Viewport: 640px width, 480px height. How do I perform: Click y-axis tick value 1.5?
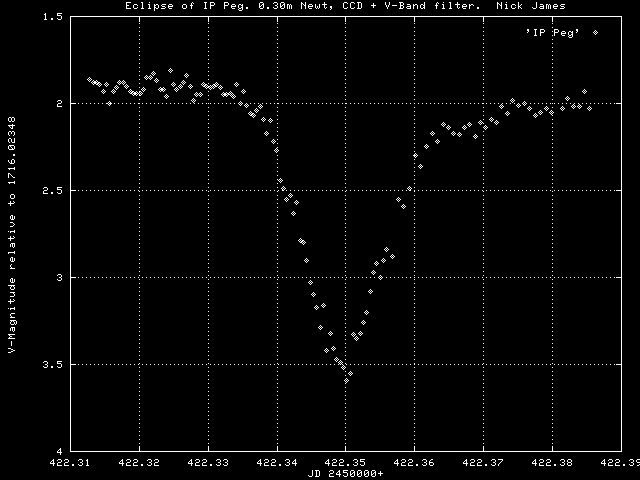pos(53,17)
